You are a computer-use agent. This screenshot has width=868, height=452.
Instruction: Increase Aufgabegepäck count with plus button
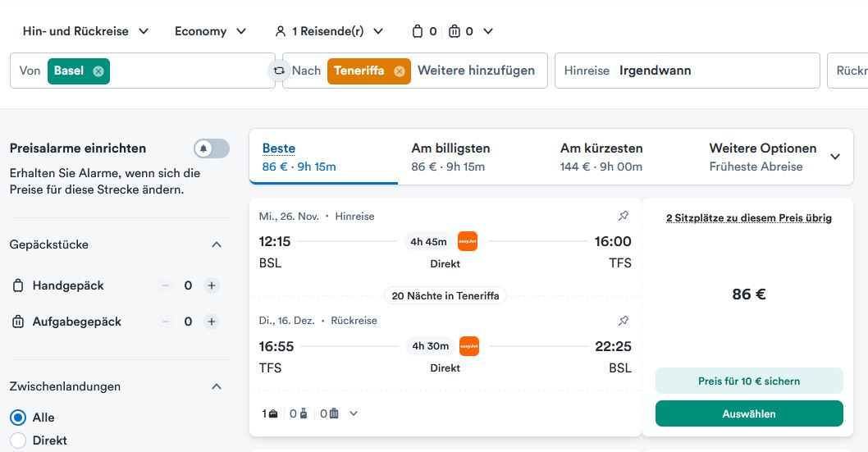tap(212, 322)
